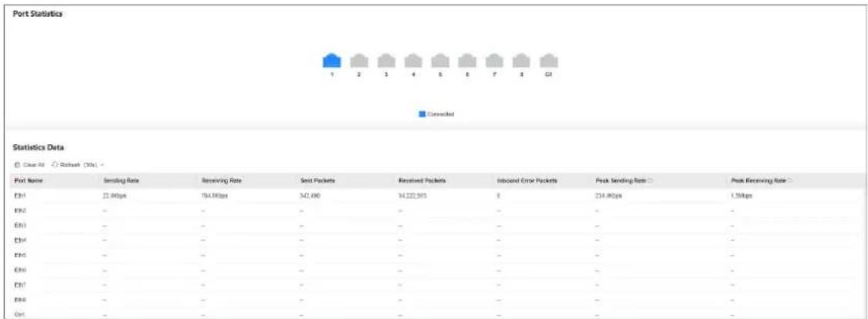
Task: Click the Eth1 Sending Rate value
Action: point(116,196)
